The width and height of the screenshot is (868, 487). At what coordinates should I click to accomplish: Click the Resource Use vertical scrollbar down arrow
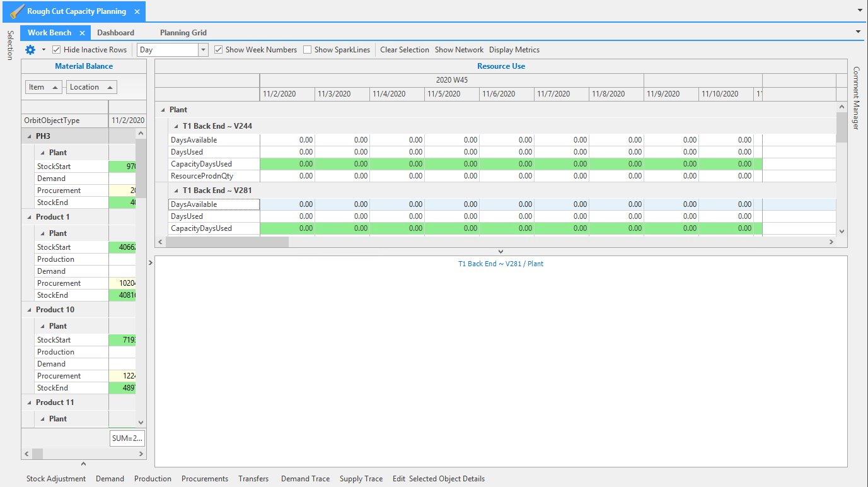tap(842, 232)
